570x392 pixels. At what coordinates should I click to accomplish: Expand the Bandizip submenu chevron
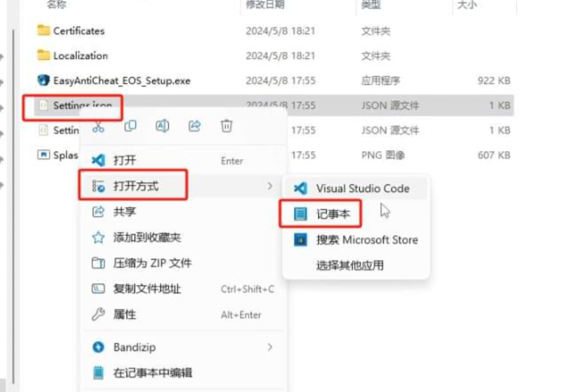[270, 347]
